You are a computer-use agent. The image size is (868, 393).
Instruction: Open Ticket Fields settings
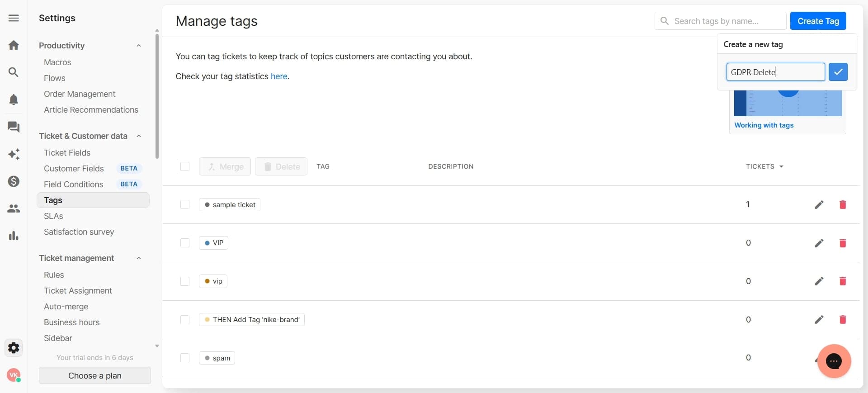(x=67, y=153)
